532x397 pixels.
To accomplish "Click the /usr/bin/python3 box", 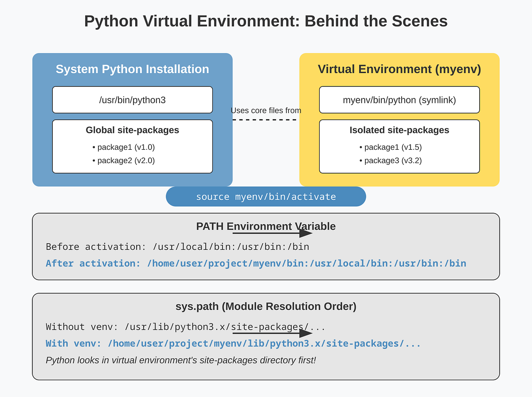I will [x=132, y=100].
